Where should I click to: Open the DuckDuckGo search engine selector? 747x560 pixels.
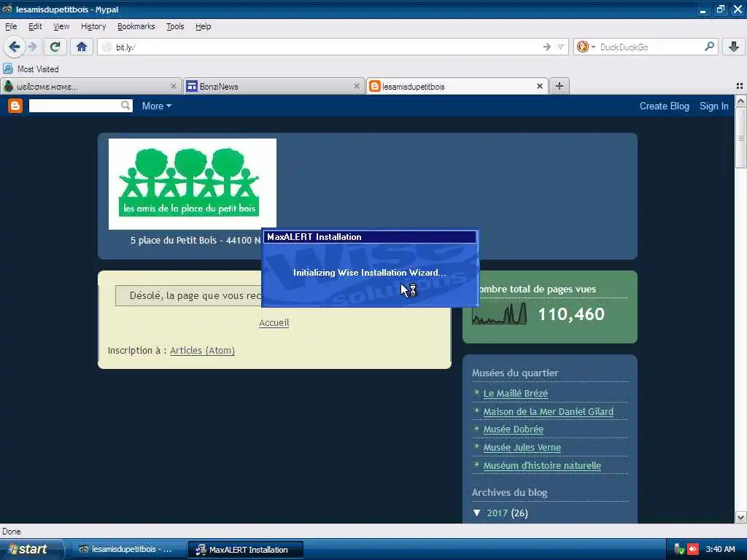coord(586,47)
